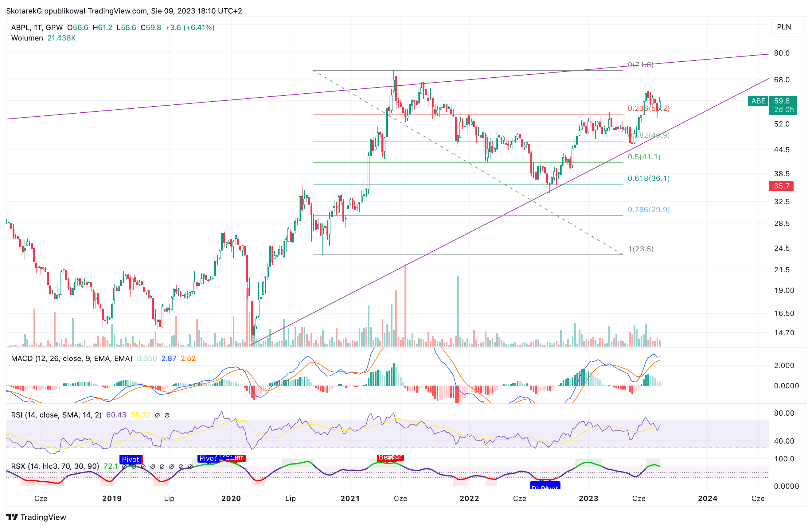Click the red 35.7 price level tag

(781, 186)
